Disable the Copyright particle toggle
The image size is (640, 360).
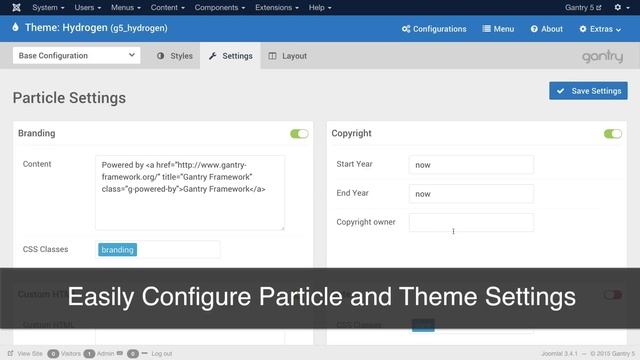(x=613, y=133)
